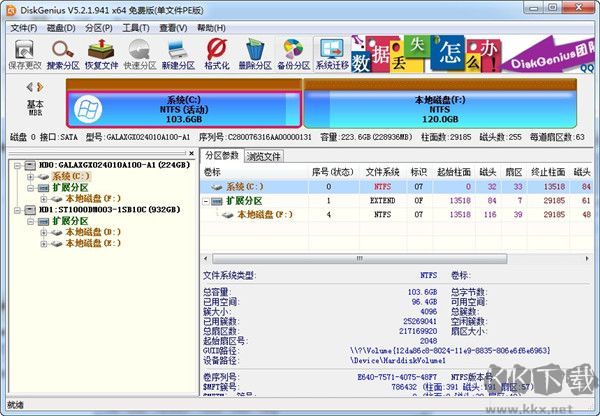Select Local Disk (E:) in disk tree
The height and width of the screenshot is (416, 600).
pyautogui.click(x=93, y=243)
